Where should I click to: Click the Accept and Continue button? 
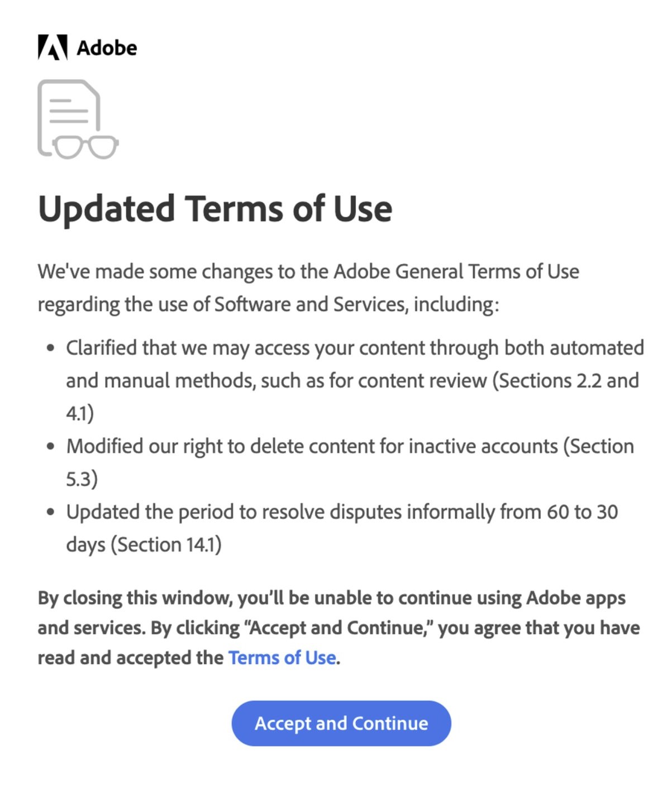point(341,723)
